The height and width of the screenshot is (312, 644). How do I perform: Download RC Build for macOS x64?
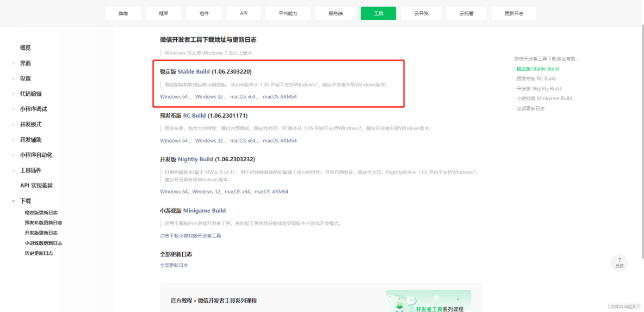(x=243, y=140)
